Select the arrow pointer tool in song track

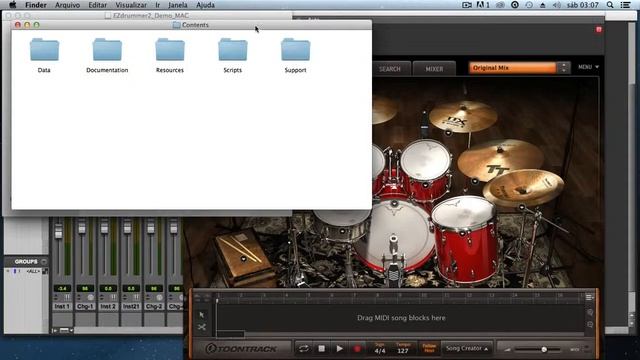click(x=202, y=315)
